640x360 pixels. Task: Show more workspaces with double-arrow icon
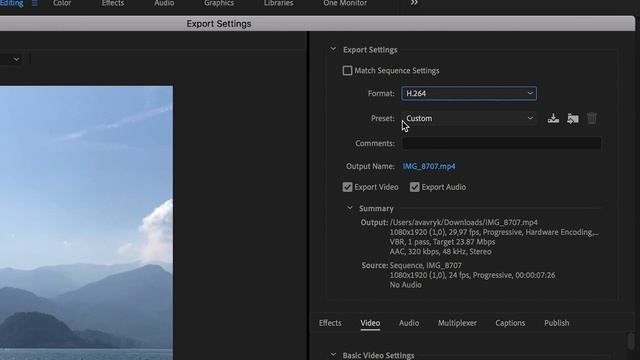pos(414,3)
